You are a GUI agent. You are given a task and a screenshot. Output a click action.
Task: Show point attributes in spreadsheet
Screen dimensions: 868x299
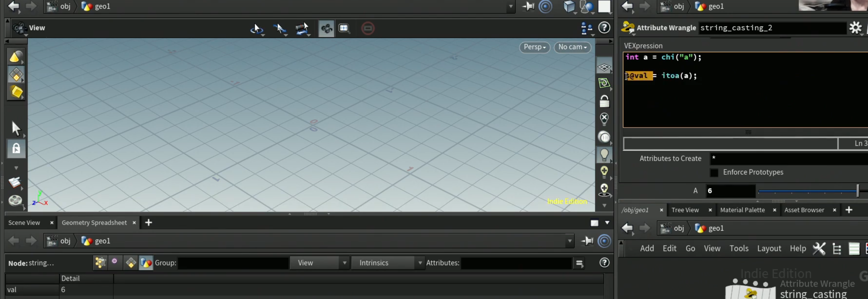(100, 263)
